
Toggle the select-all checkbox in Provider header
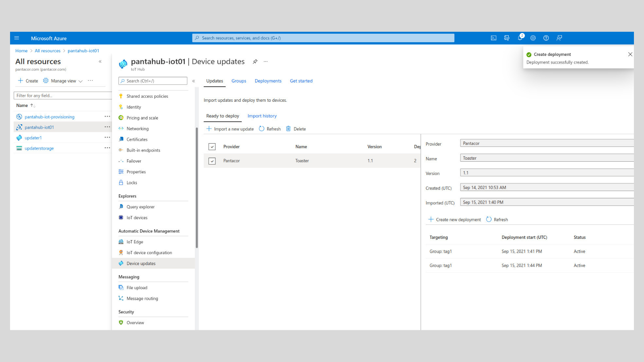click(x=212, y=146)
